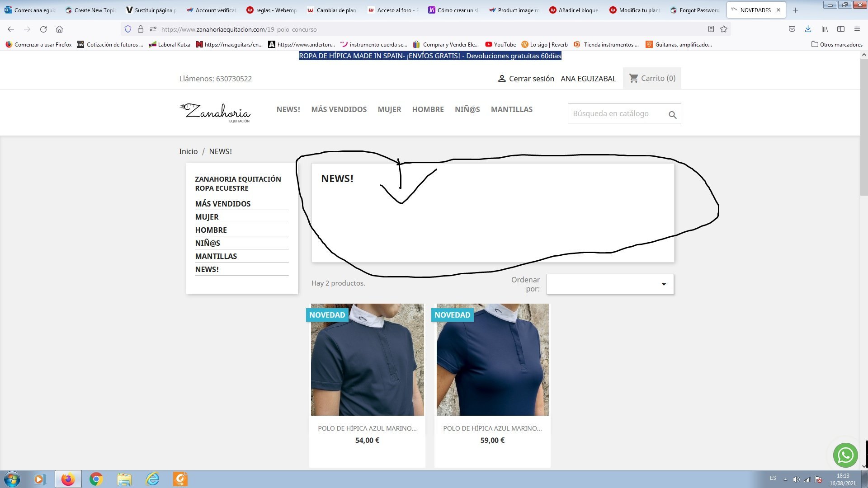Reload the page with refresh icon
868x488 pixels.
coord(43,29)
